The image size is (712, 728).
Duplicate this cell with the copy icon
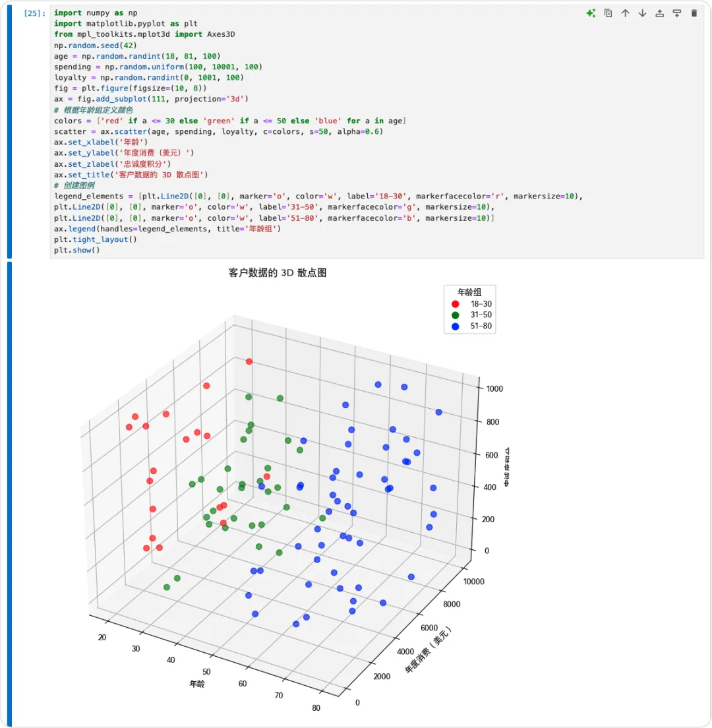coord(608,13)
